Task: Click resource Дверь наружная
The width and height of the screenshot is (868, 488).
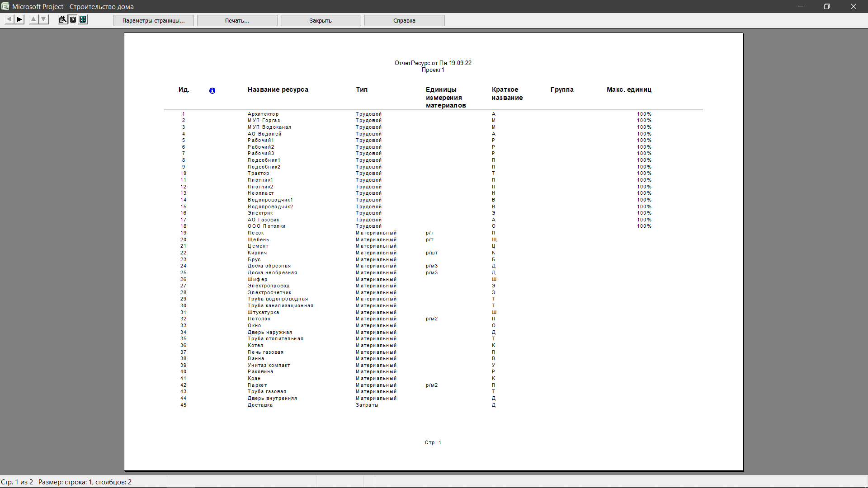Action: coord(270,333)
